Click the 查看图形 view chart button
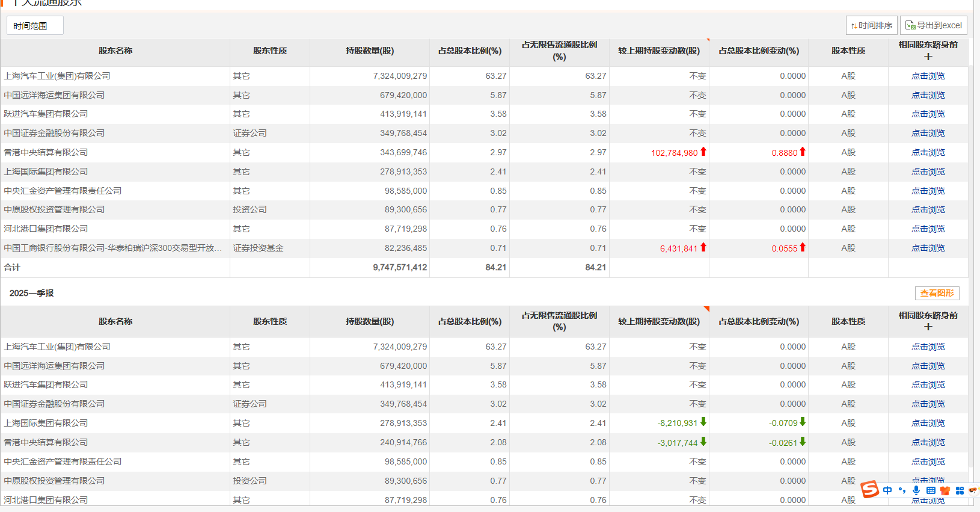 tap(937, 293)
